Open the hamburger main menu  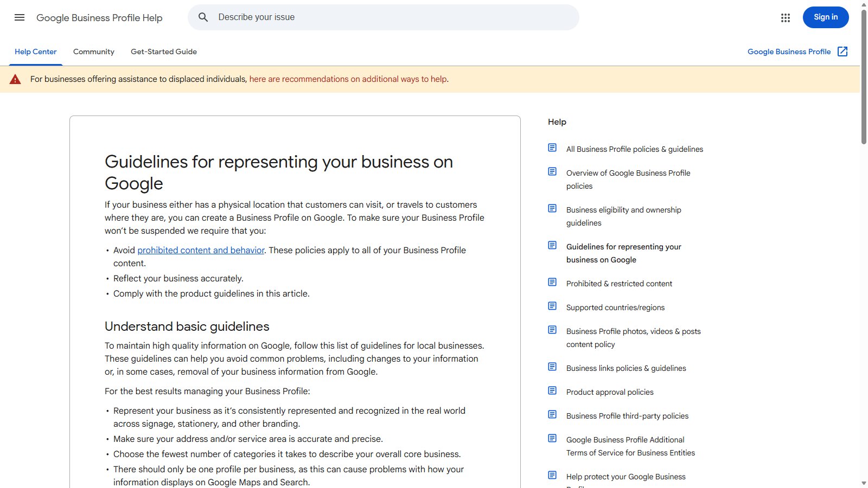click(20, 17)
